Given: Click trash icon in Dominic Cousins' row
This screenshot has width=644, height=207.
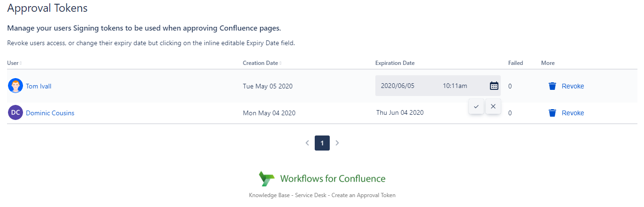Looking at the screenshot, I should 552,113.
